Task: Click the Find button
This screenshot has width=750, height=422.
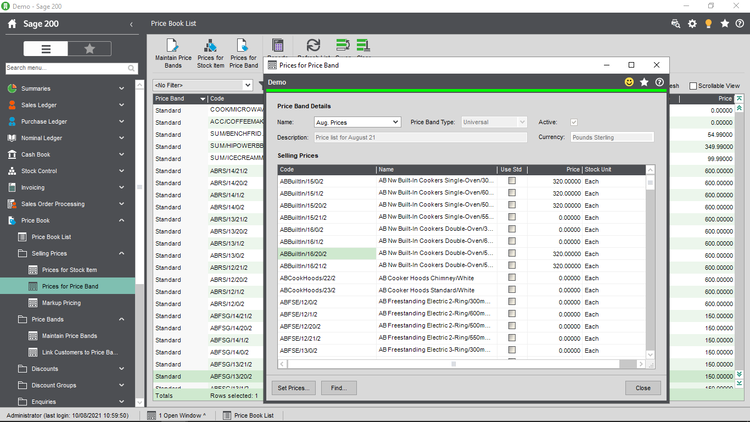Action: (339, 388)
